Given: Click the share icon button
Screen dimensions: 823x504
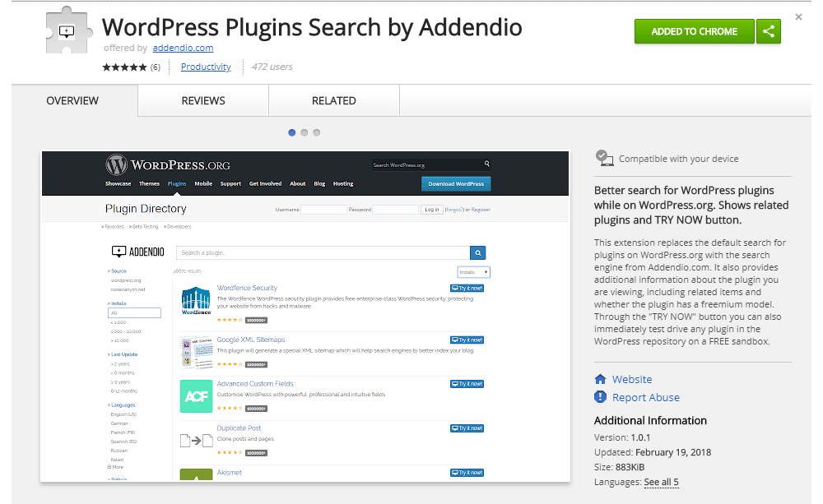Looking at the screenshot, I should tap(769, 31).
